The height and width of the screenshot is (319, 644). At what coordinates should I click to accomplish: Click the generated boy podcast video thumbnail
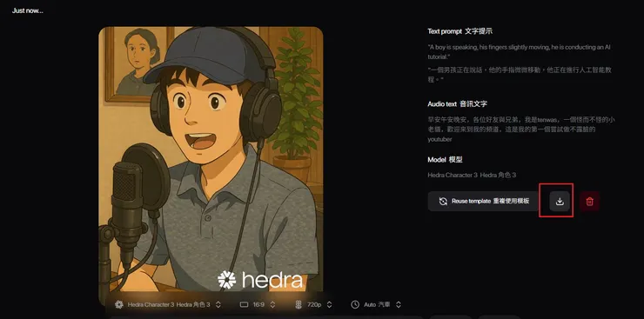[211, 166]
